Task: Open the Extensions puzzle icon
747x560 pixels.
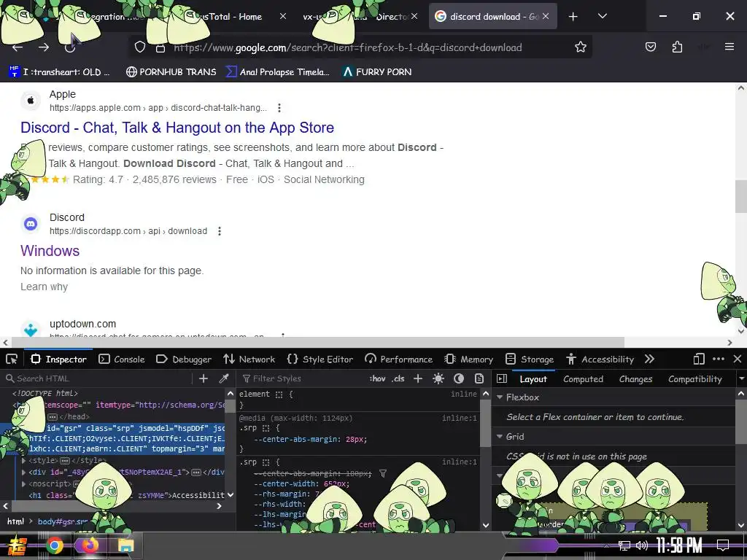Action: click(x=677, y=47)
